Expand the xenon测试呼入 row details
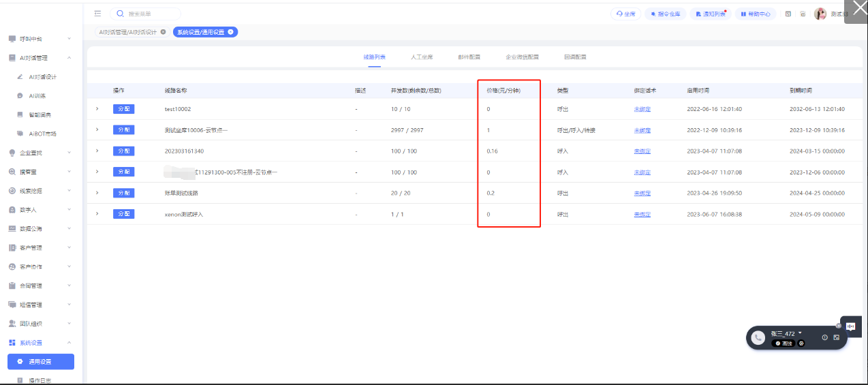This screenshot has width=868, height=385. 97,214
